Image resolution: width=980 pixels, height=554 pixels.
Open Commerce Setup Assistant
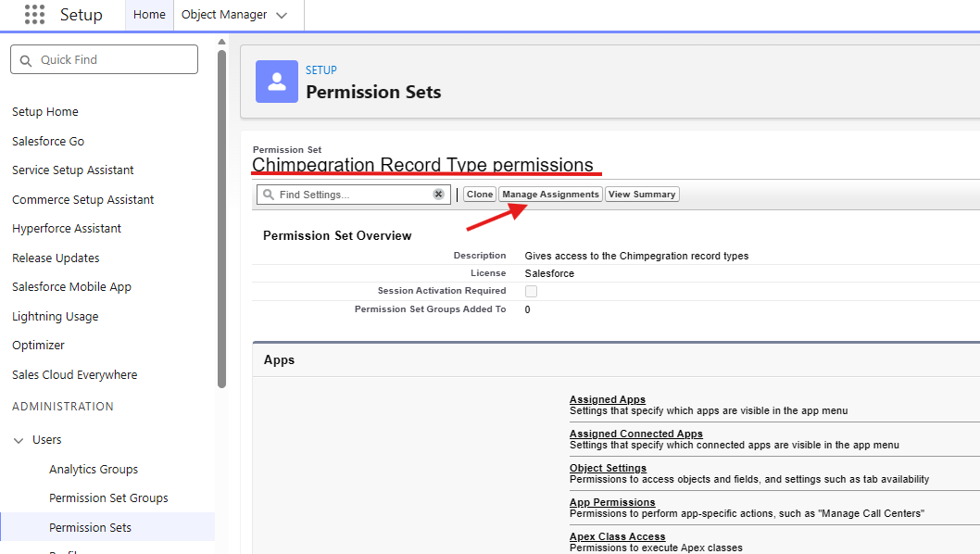pyautogui.click(x=83, y=199)
